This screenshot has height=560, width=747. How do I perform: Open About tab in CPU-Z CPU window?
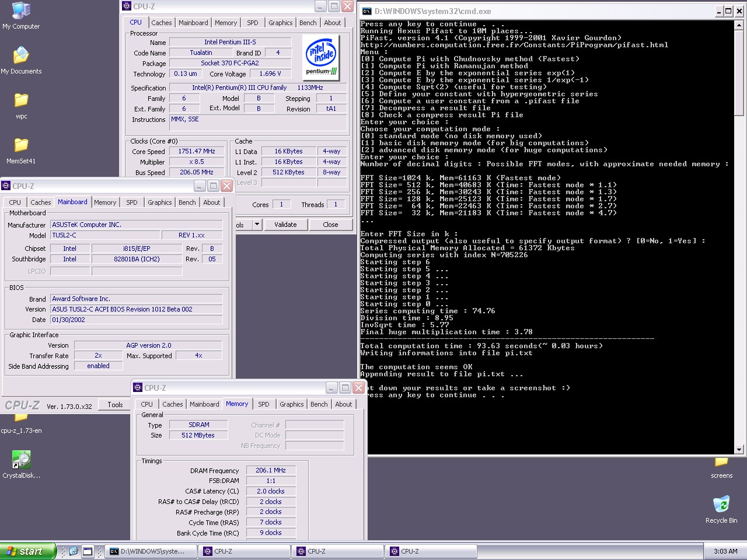tap(333, 23)
